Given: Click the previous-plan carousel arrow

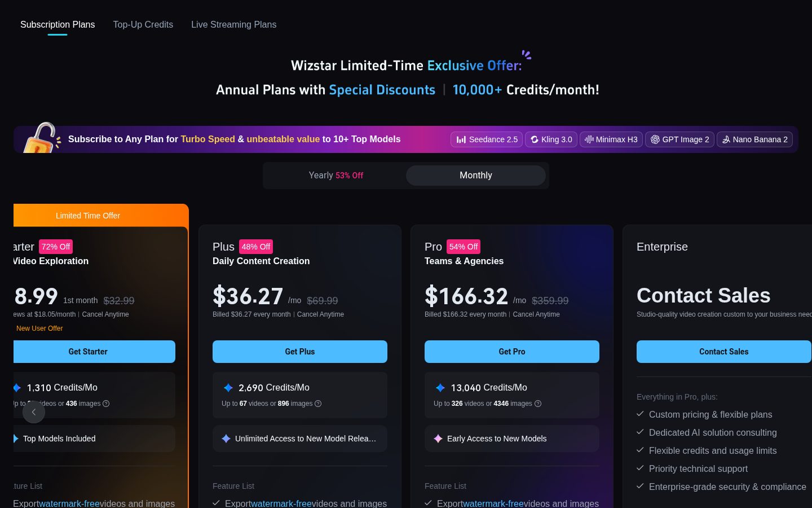Looking at the screenshot, I should click(34, 412).
